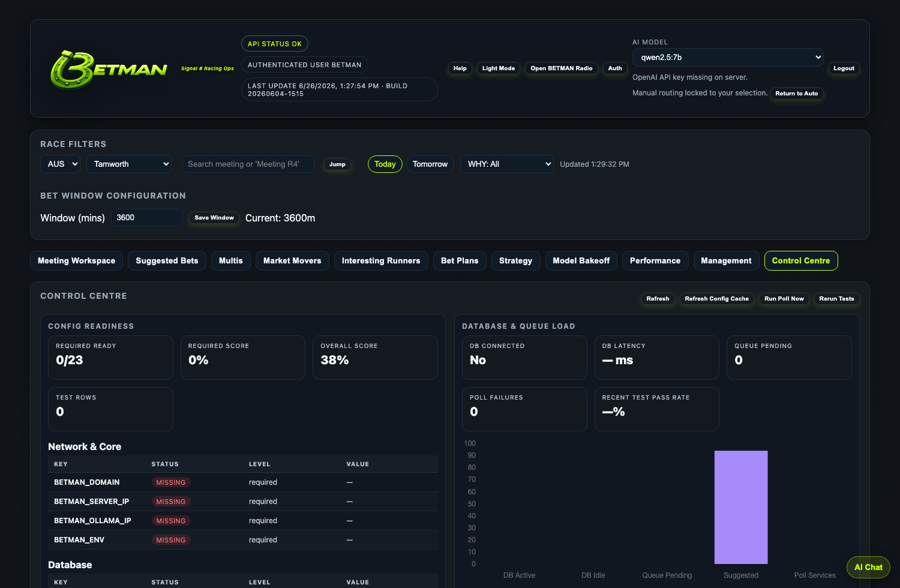Open the Meeting Workspace tab
The width and height of the screenshot is (900, 588).
pyautogui.click(x=77, y=260)
